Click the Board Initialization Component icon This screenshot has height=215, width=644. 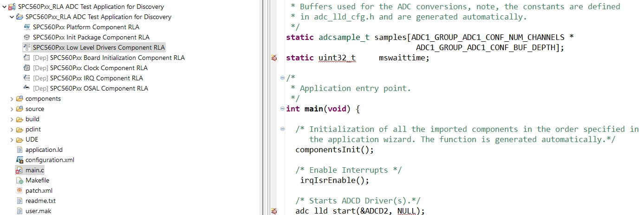[27, 58]
